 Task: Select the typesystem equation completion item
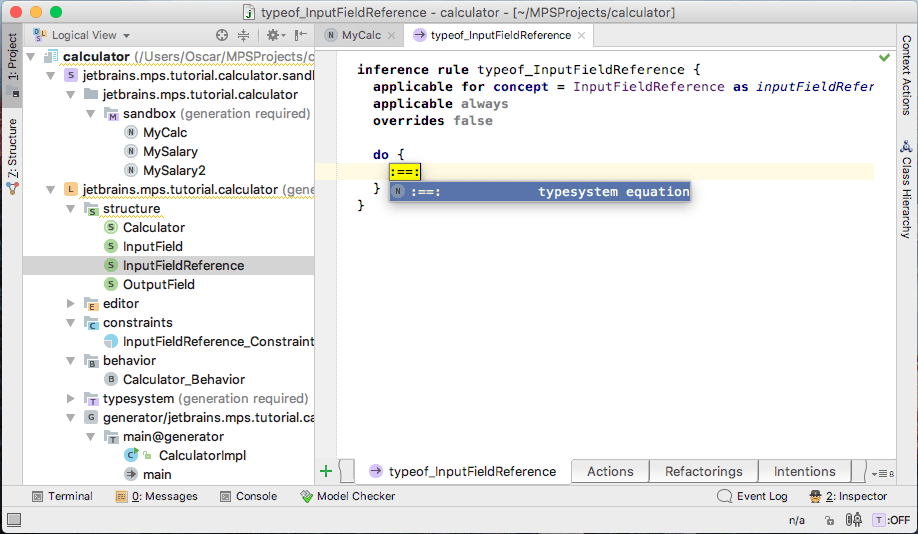[x=540, y=191]
